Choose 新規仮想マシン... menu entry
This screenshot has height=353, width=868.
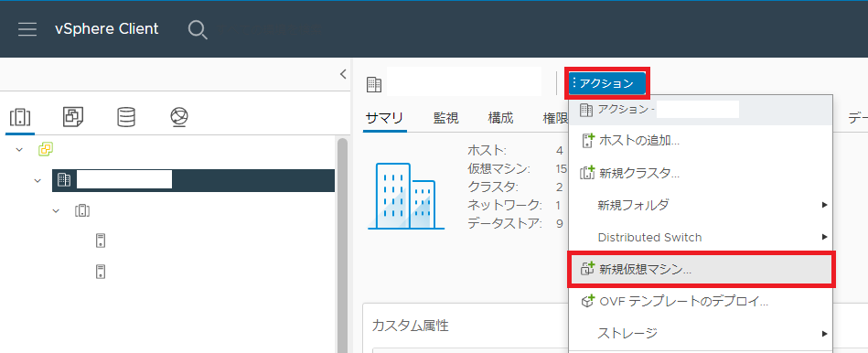coord(701,270)
